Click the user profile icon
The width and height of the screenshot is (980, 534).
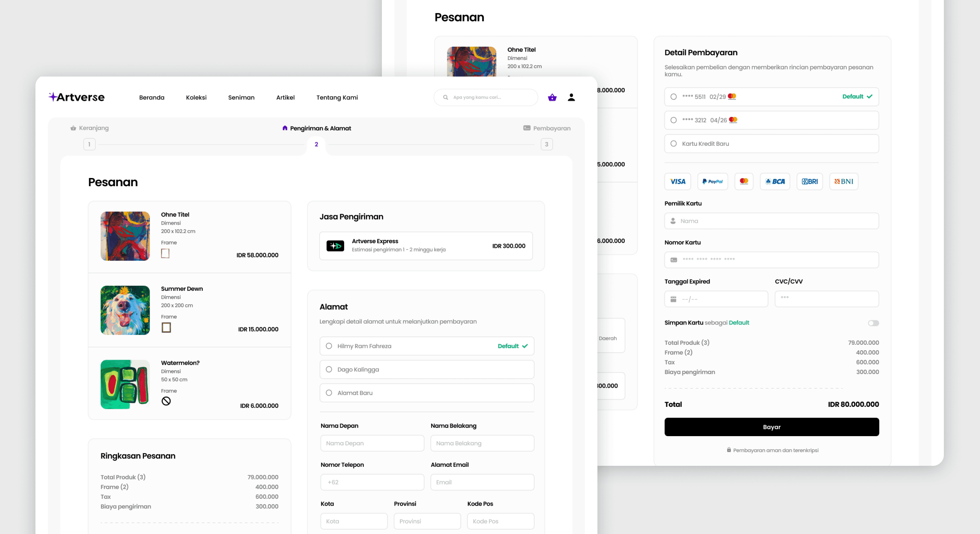[x=571, y=98]
